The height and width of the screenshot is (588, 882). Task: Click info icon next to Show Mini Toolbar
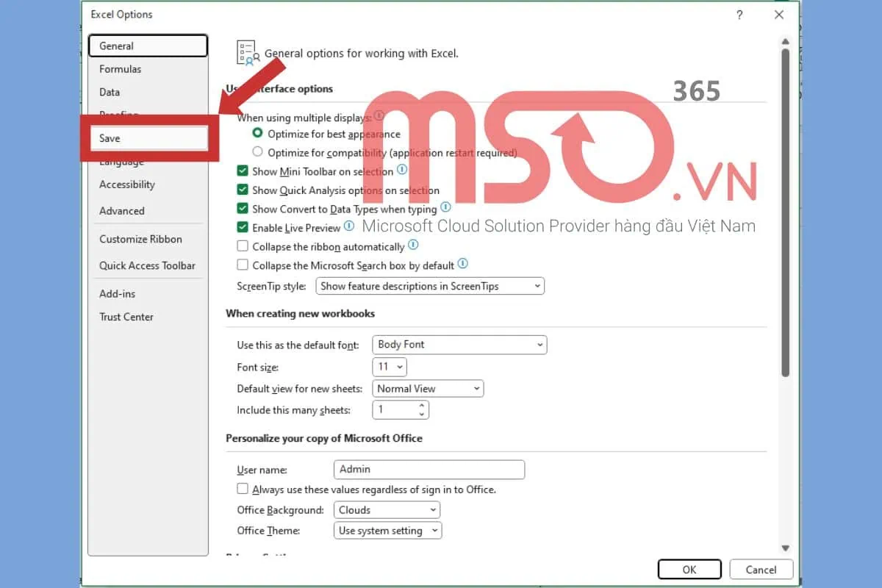[402, 170]
